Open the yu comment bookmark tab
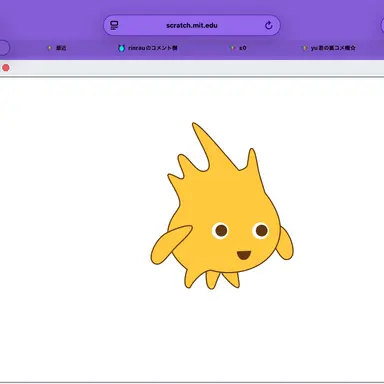 click(x=329, y=48)
